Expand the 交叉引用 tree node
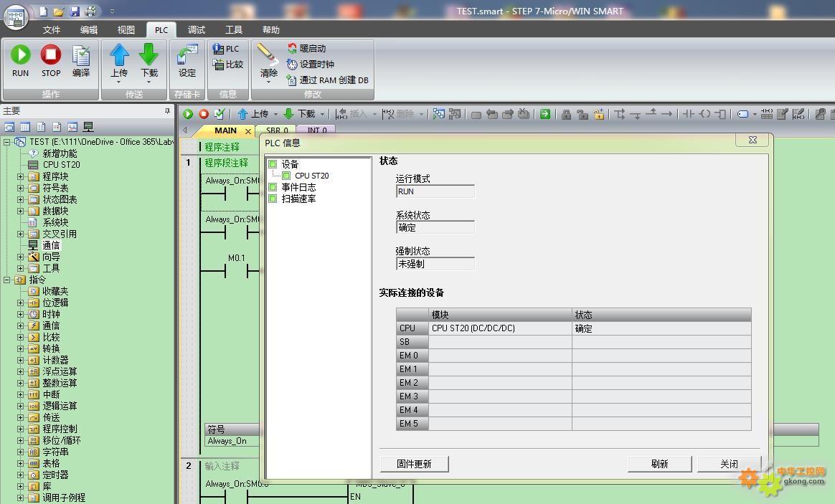Viewport: 835px width, 504px height. point(20,234)
